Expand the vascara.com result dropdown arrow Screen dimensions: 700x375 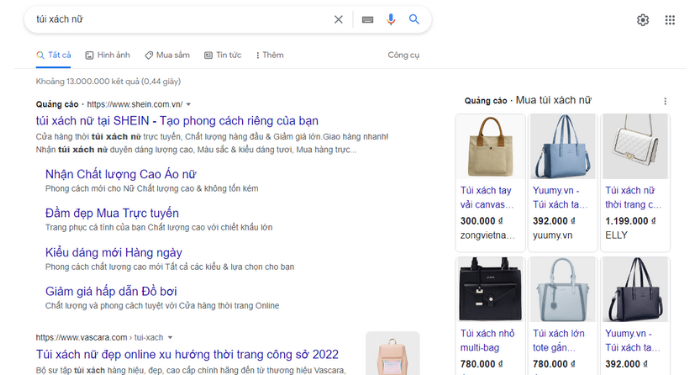170,338
